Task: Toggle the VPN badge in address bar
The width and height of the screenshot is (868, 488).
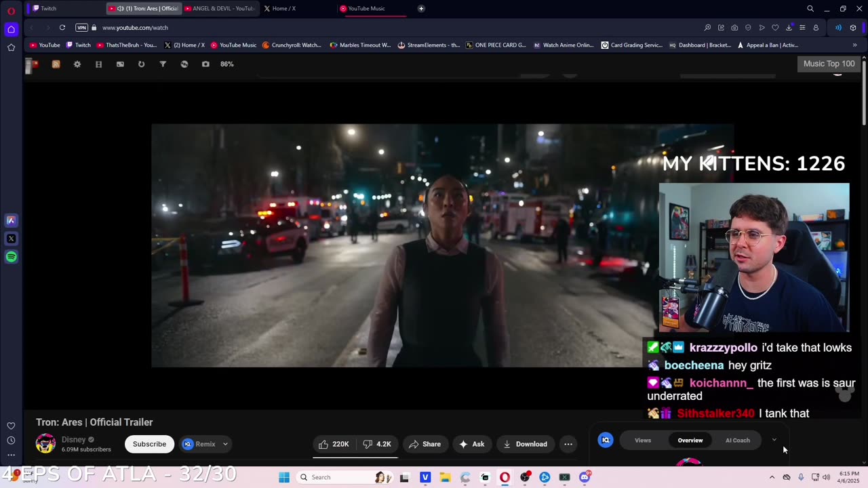Action: [81, 28]
